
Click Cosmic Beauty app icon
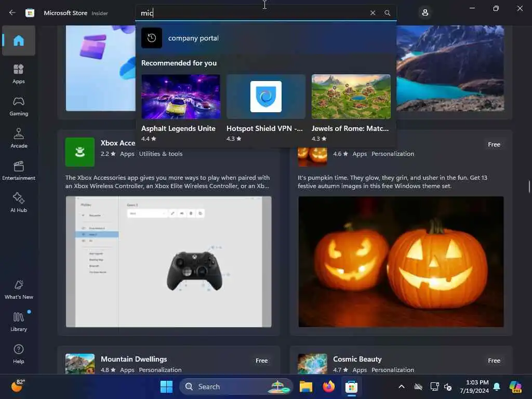[x=312, y=363]
